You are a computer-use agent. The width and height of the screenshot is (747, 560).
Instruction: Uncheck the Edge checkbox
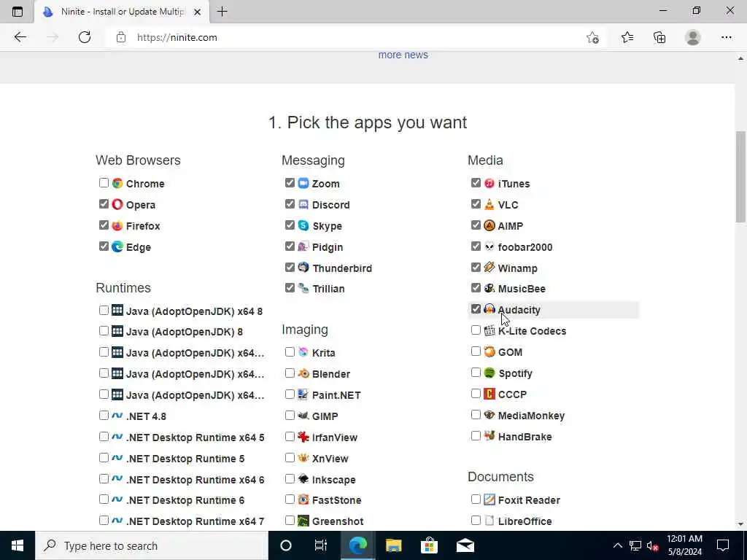104,246
